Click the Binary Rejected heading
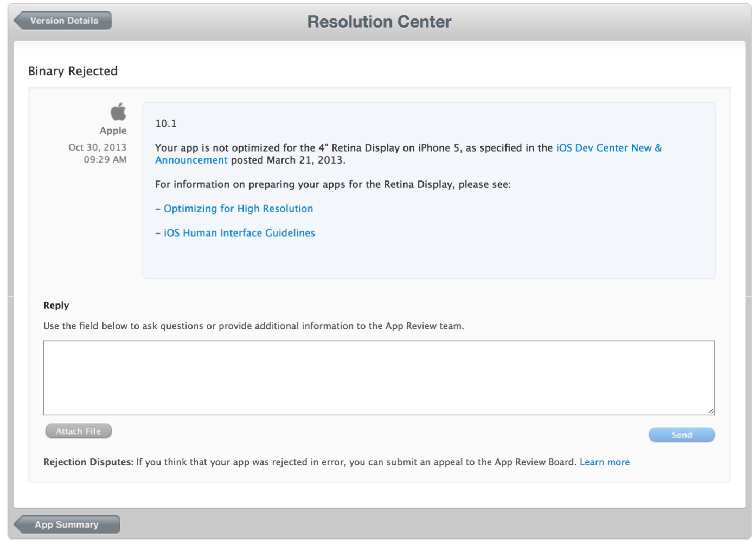The image size is (756, 544). tap(73, 71)
